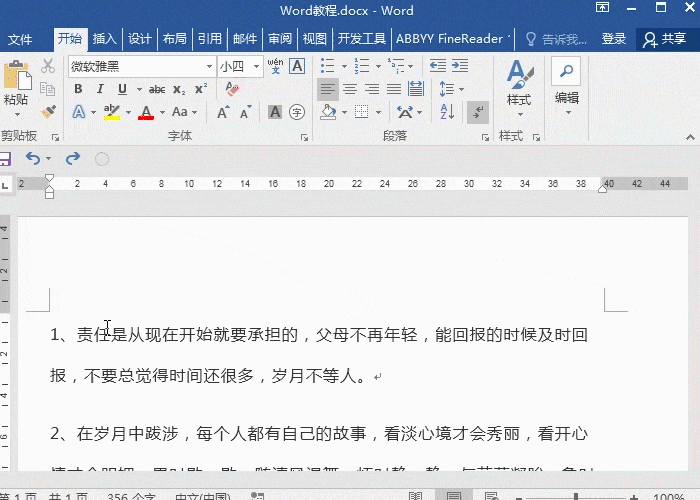Click the tab selector L icon on ruler

pos(6,185)
